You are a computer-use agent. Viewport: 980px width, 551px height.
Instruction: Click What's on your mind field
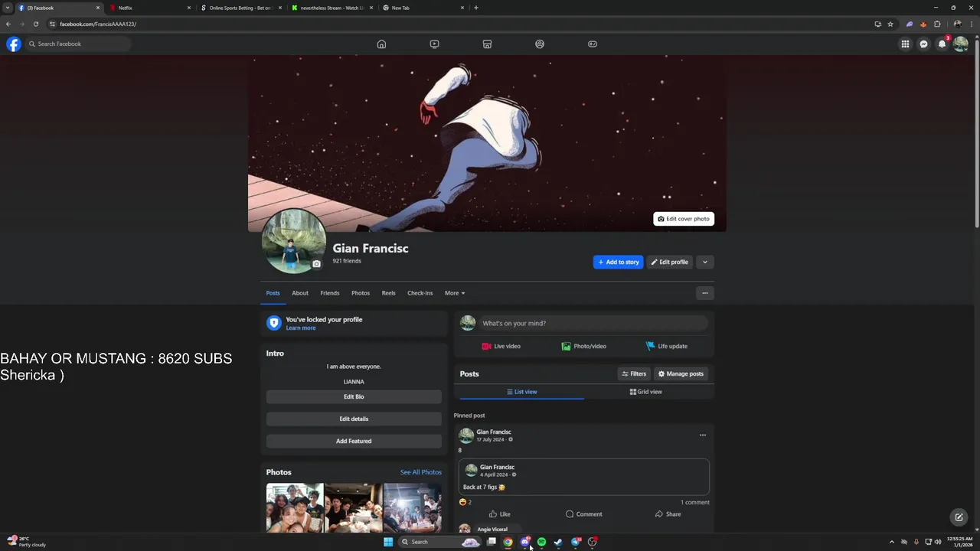(593, 323)
